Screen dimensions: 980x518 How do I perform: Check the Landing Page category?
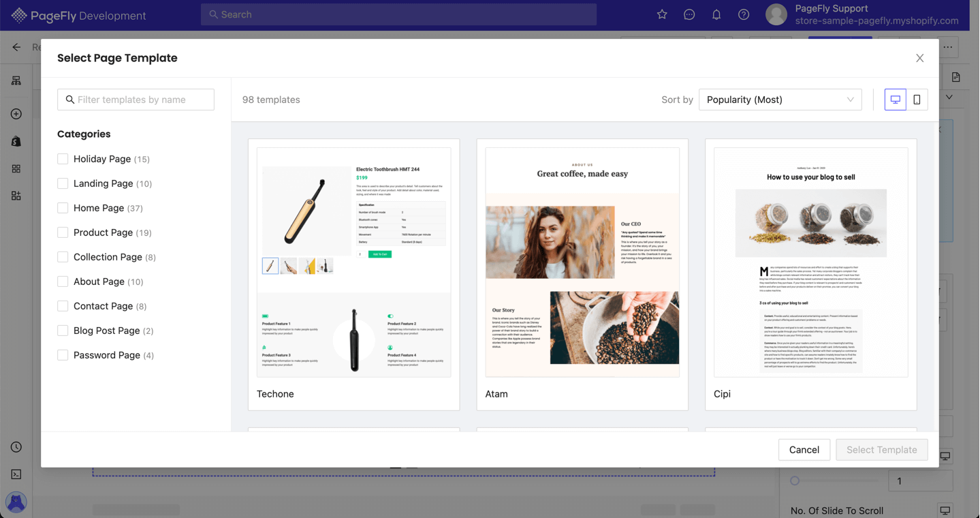(x=63, y=183)
